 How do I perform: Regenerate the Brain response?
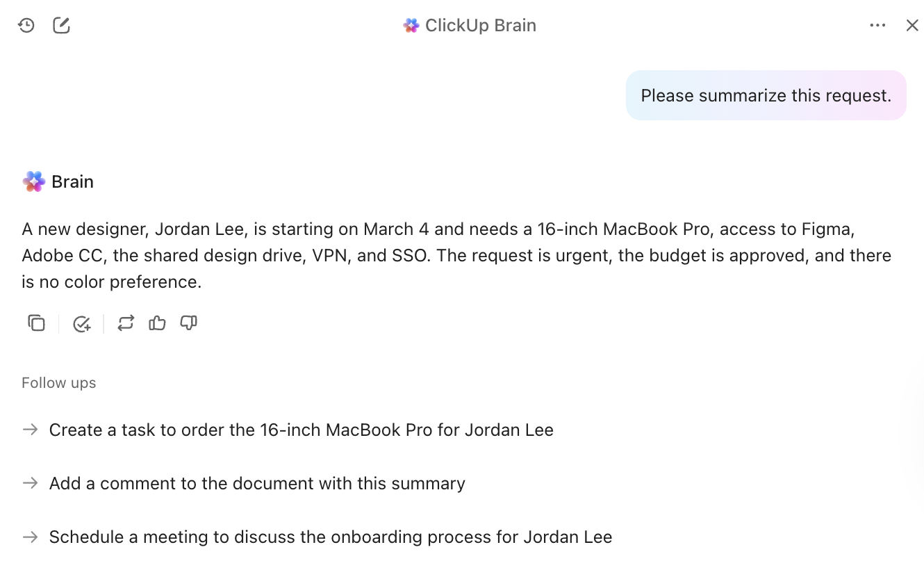coord(126,323)
